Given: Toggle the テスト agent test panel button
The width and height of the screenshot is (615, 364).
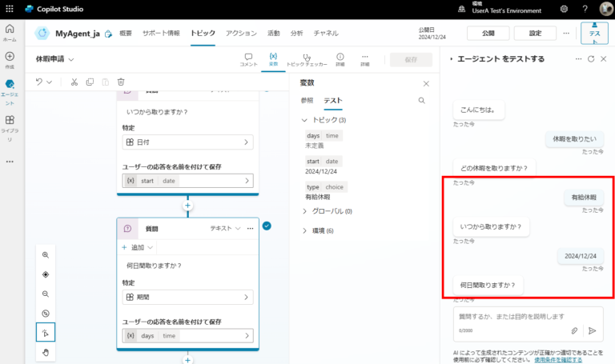Looking at the screenshot, I should coord(594,33).
